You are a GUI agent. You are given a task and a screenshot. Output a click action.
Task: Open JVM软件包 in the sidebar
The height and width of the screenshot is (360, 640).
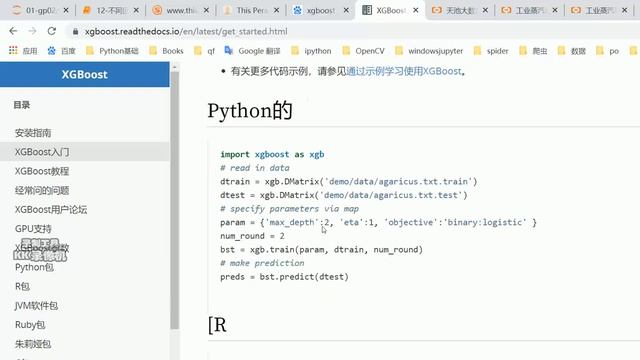point(36,305)
